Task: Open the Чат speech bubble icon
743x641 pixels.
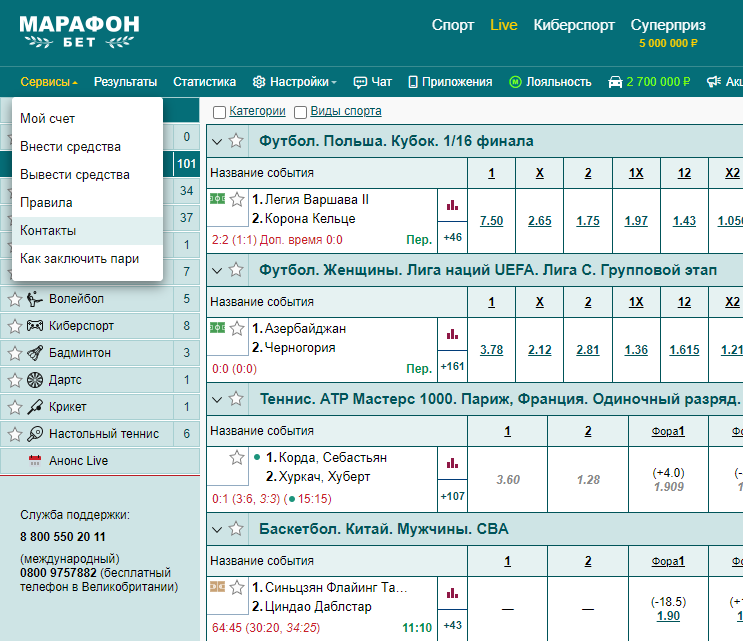Action: pos(360,82)
